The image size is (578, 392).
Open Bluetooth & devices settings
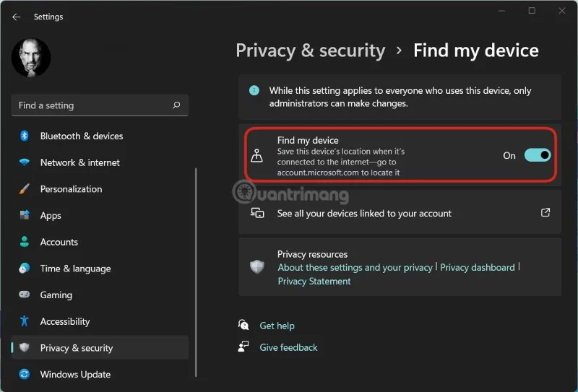(x=82, y=136)
